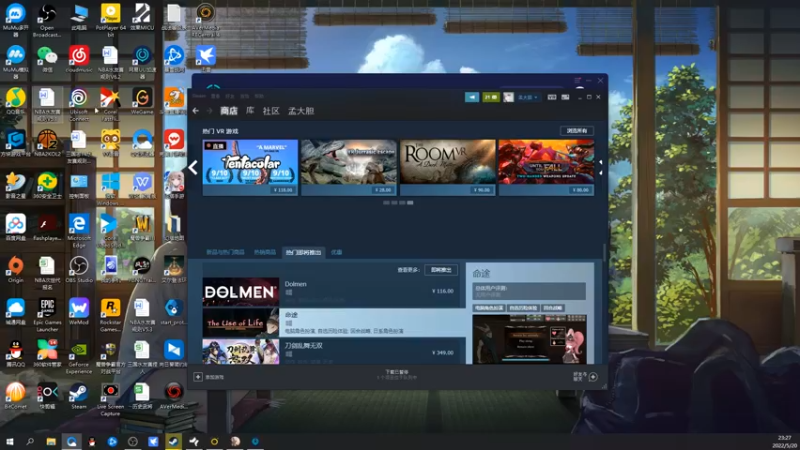Click the 即将推出 see more button
The height and width of the screenshot is (450, 800).
point(441,270)
